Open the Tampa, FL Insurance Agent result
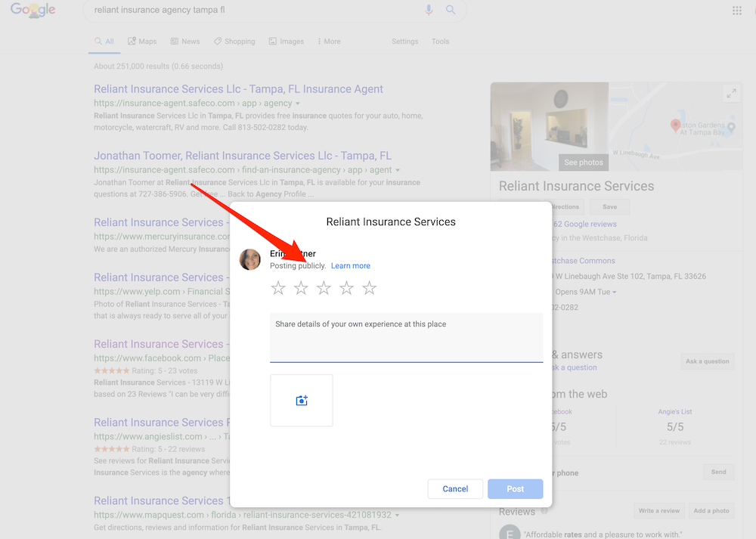 click(x=238, y=89)
